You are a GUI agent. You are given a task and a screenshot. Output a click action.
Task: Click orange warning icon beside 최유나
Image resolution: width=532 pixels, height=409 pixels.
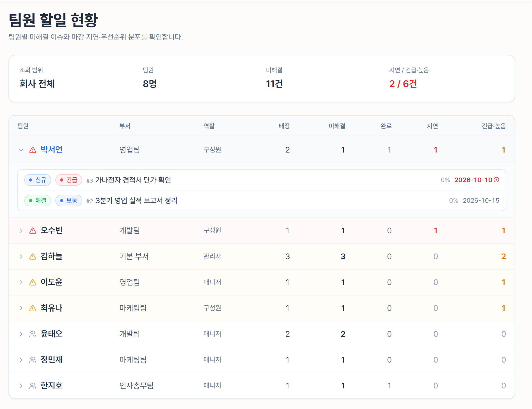click(33, 308)
